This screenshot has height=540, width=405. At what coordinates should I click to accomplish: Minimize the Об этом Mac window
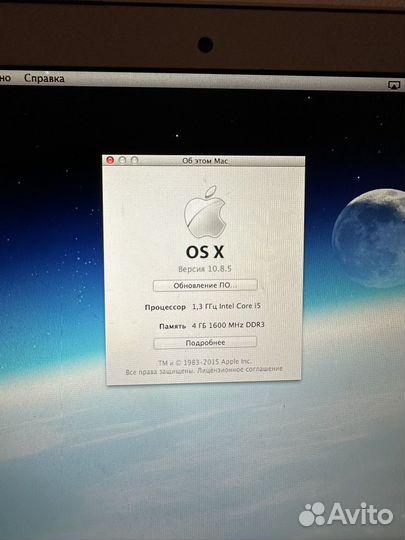pyautogui.click(x=122, y=160)
